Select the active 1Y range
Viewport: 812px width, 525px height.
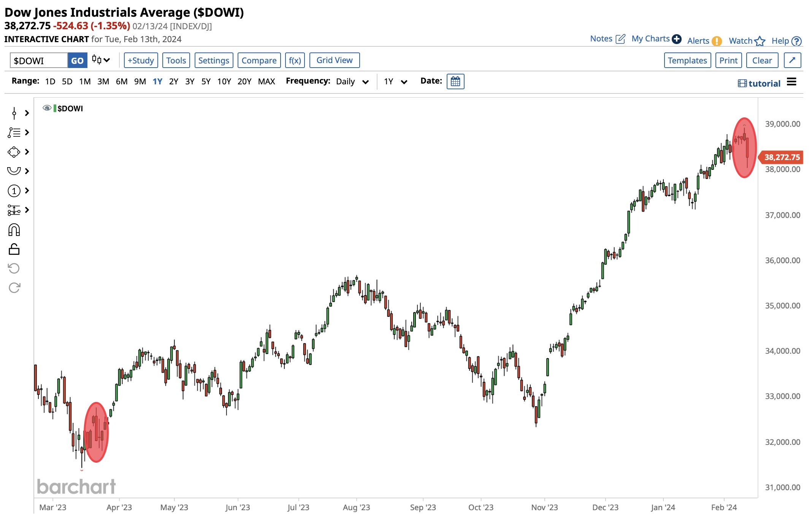click(x=157, y=82)
